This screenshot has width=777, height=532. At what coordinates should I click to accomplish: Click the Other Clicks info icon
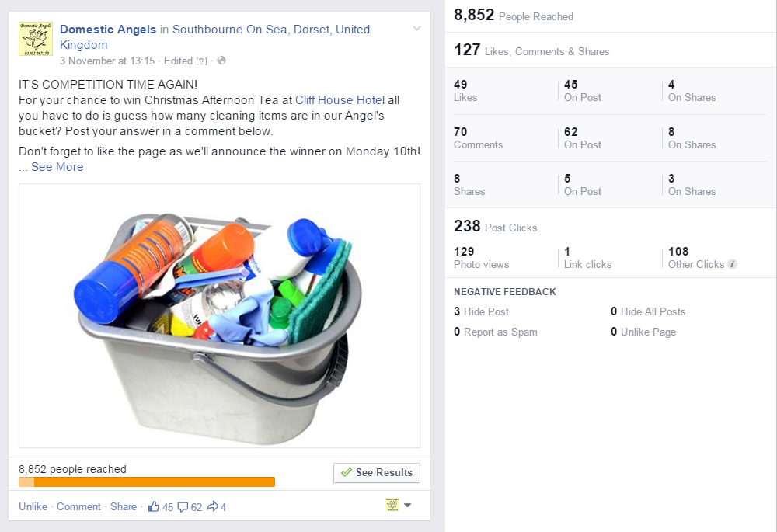(x=732, y=264)
